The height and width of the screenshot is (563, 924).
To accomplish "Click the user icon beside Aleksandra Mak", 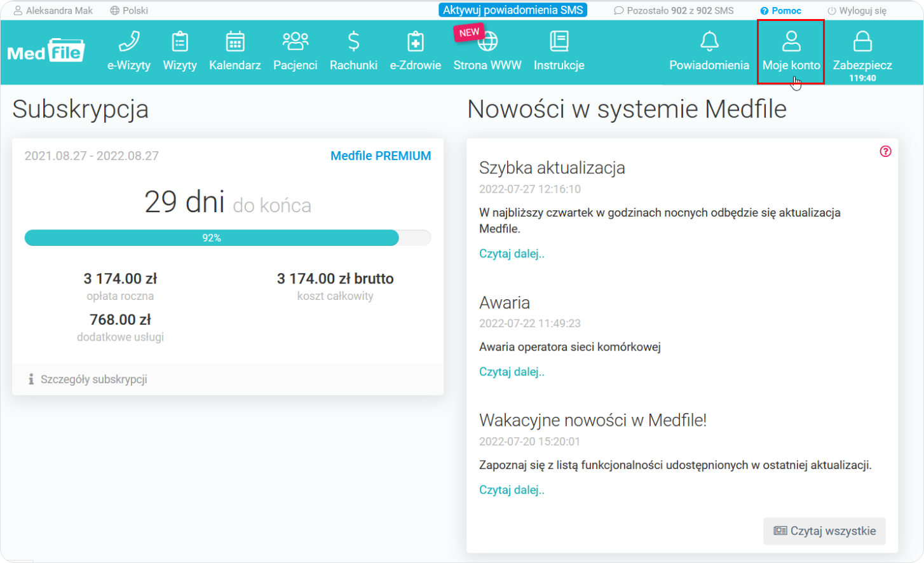I will click(x=18, y=11).
